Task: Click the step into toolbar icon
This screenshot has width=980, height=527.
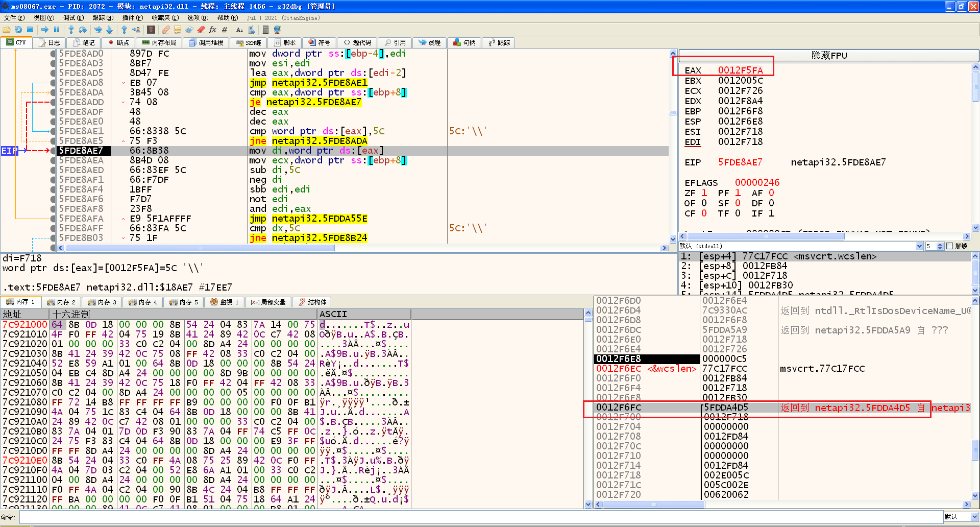Action: [71, 30]
